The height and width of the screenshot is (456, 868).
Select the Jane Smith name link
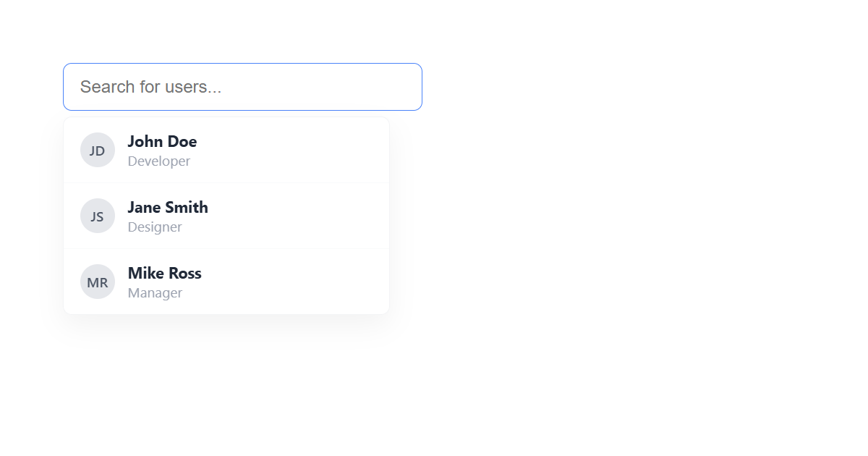(167, 208)
